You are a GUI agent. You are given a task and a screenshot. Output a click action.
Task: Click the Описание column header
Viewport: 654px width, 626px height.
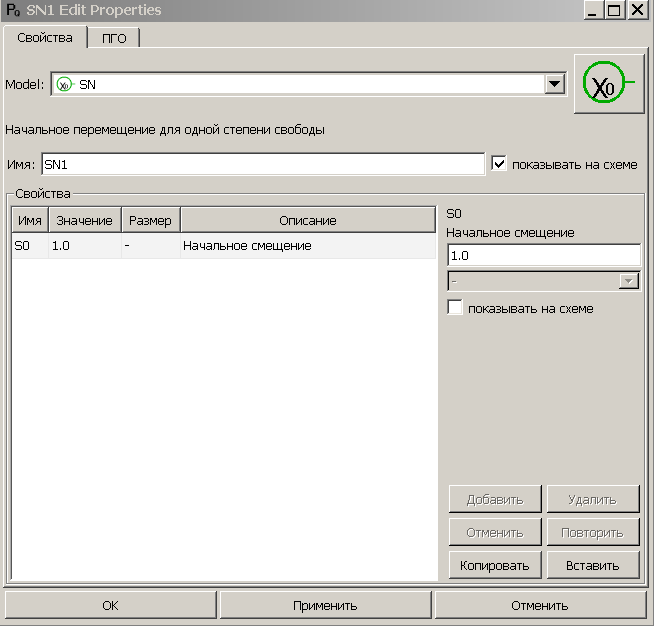pos(308,220)
